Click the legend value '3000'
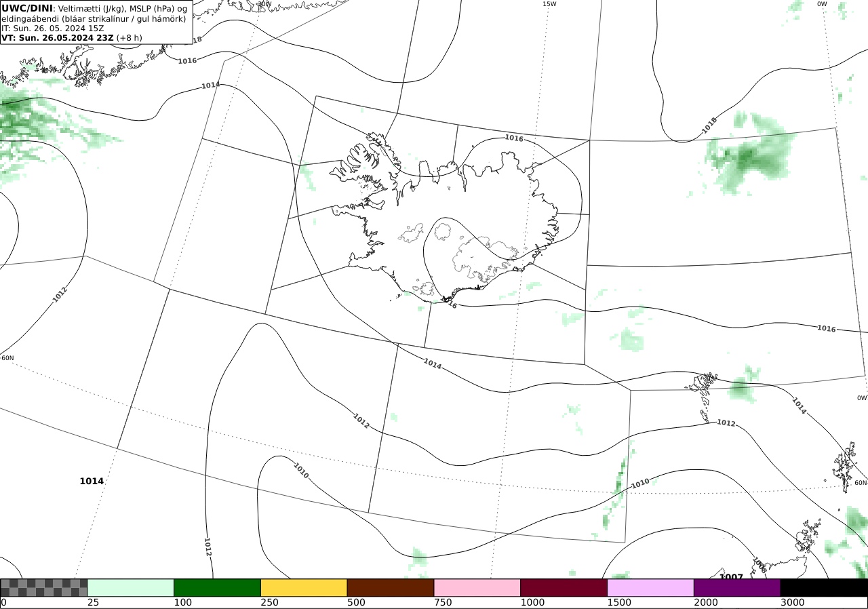The width and height of the screenshot is (868, 609). pos(793,602)
